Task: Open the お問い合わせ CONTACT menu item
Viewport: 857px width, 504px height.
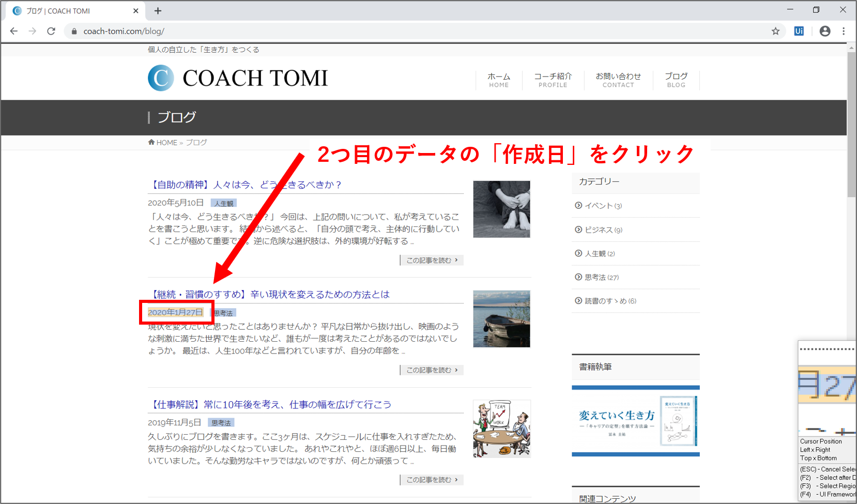Action: pos(618,80)
